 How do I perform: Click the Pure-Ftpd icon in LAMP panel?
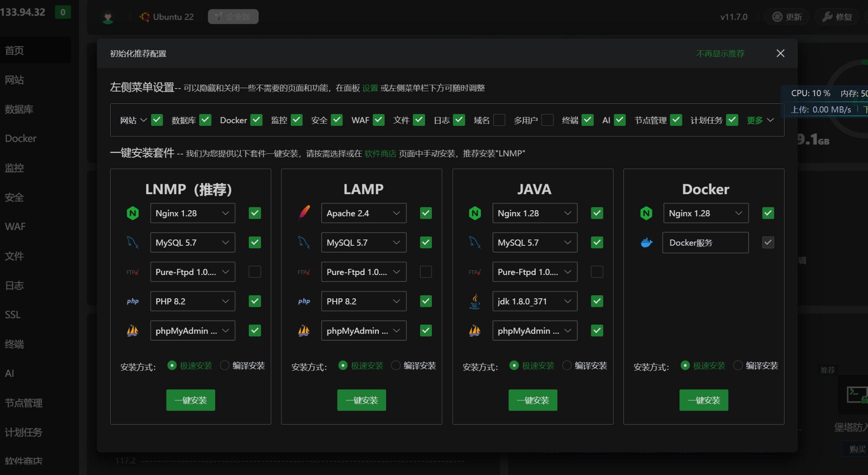coord(304,272)
